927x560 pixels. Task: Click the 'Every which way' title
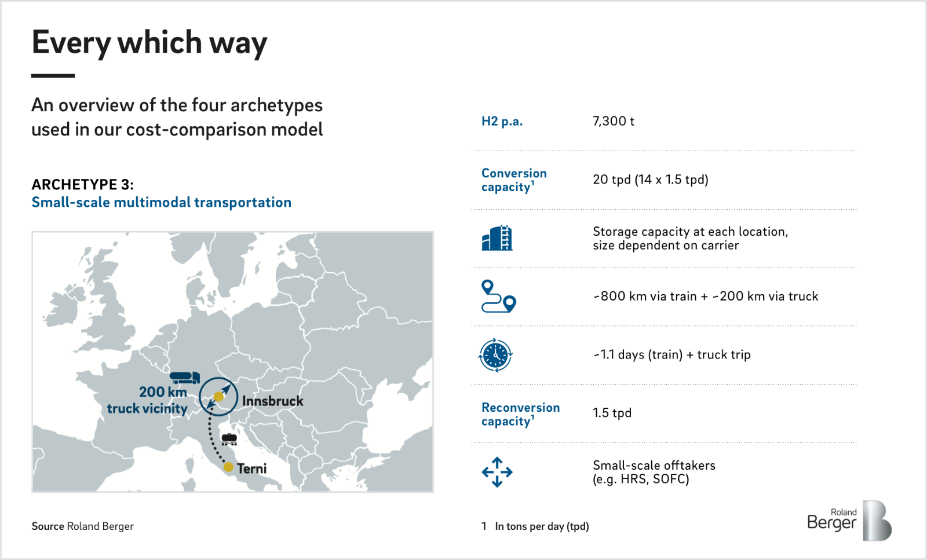coord(149,43)
